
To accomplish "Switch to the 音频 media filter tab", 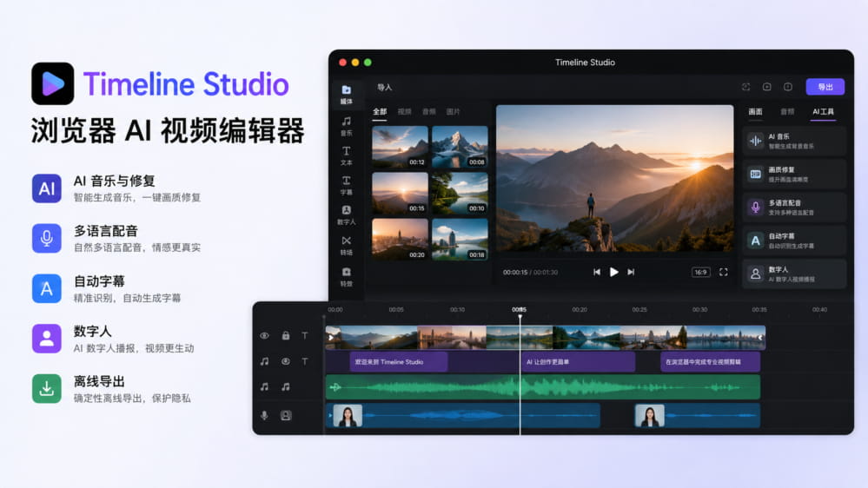I will coord(429,112).
